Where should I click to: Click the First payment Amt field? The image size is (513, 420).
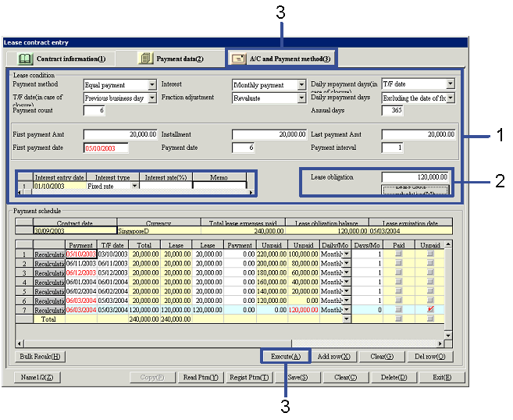pyautogui.click(x=120, y=134)
